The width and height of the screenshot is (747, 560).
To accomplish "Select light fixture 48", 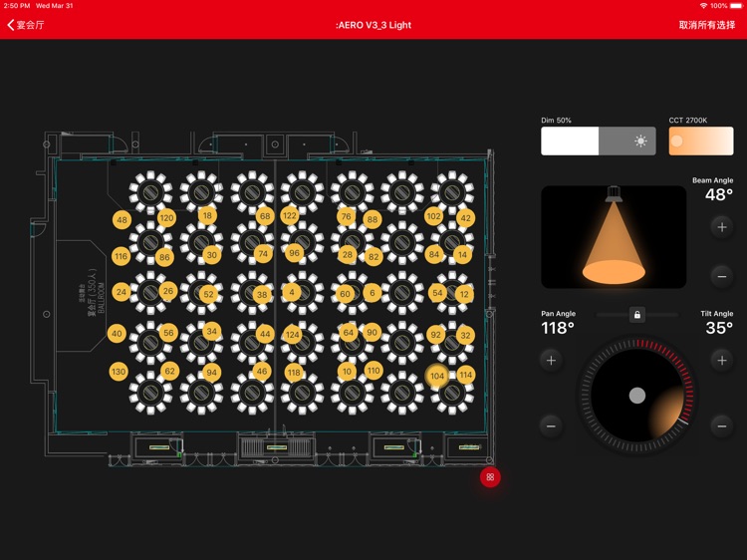I will [122, 219].
